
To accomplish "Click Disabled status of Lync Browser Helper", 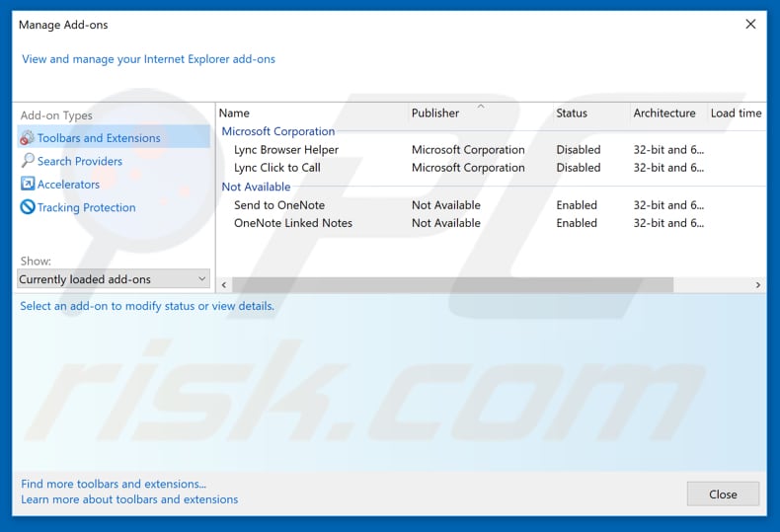I will (578, 150).
